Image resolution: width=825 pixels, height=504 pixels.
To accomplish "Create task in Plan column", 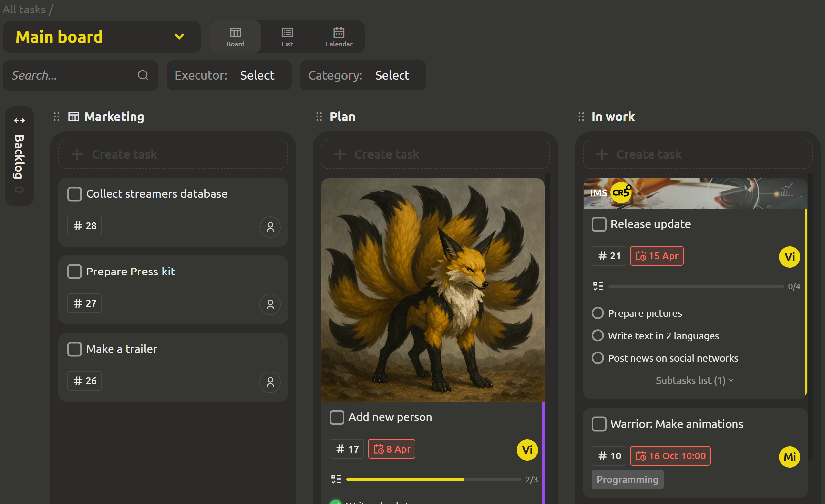I will tap(435, 154).
